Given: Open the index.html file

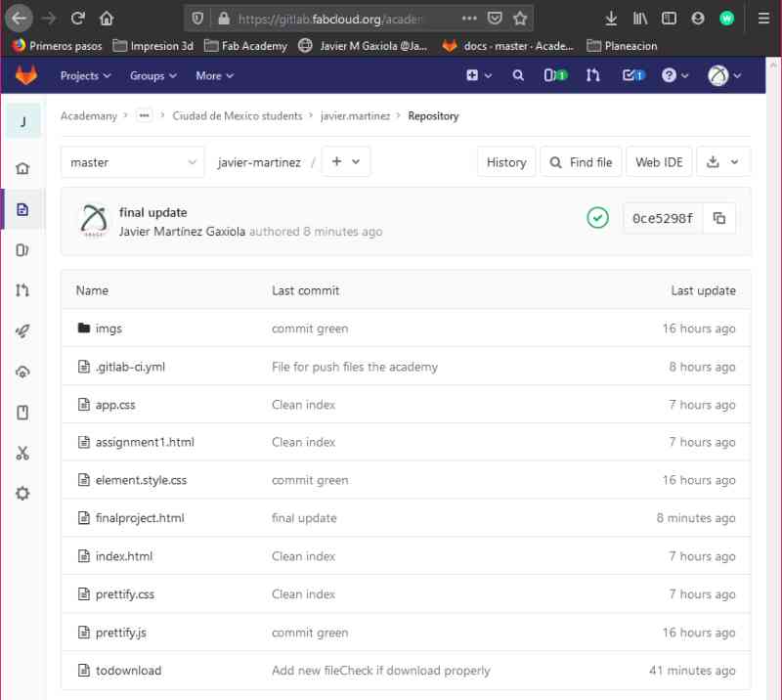Looking at the screenshot, I should (124, 556).
